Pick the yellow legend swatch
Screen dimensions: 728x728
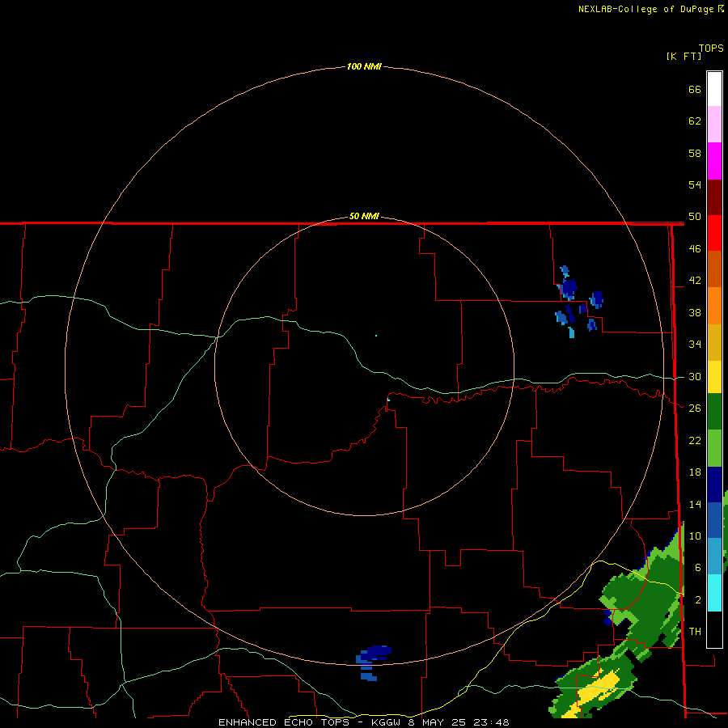tap(714, 377)
